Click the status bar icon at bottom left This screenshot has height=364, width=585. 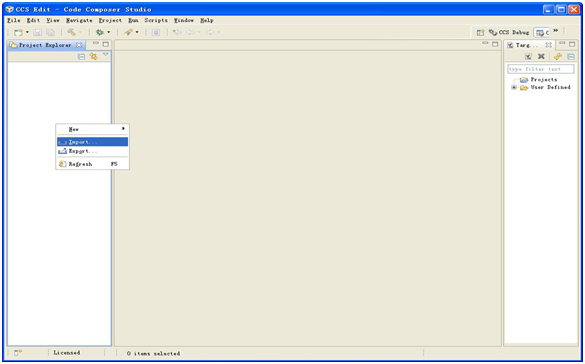pos(18,353)
